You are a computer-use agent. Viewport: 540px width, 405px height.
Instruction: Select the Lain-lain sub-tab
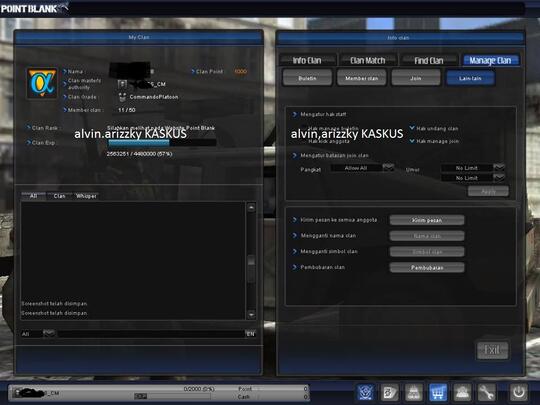[470, 78]
